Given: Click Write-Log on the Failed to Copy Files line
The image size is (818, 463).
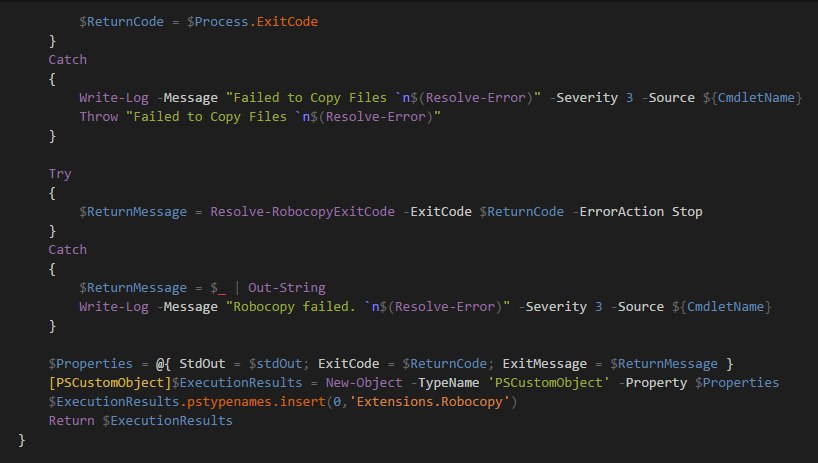Looking at the screenshot, I should (114, 98).
